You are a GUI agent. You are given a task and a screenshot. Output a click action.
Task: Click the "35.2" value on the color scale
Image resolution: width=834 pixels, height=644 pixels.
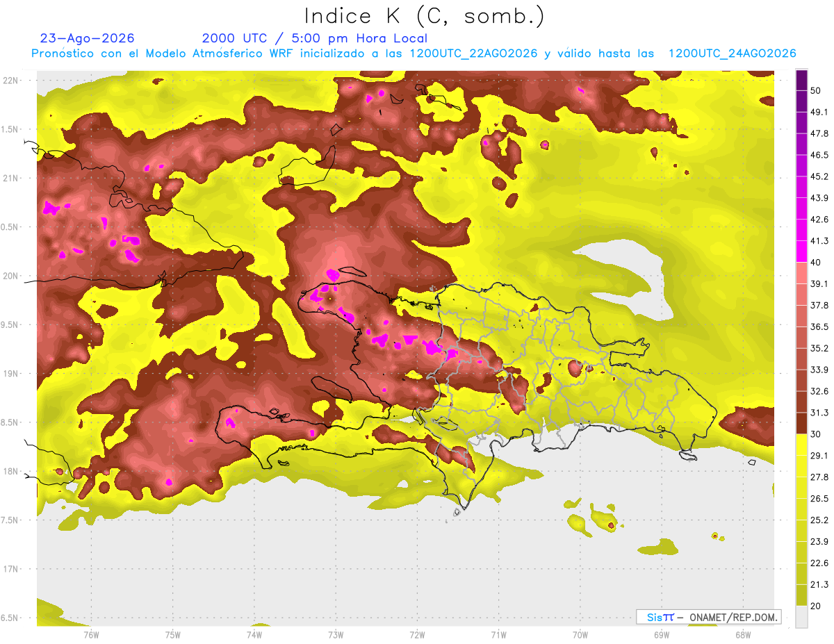click(x=819, y=348)
